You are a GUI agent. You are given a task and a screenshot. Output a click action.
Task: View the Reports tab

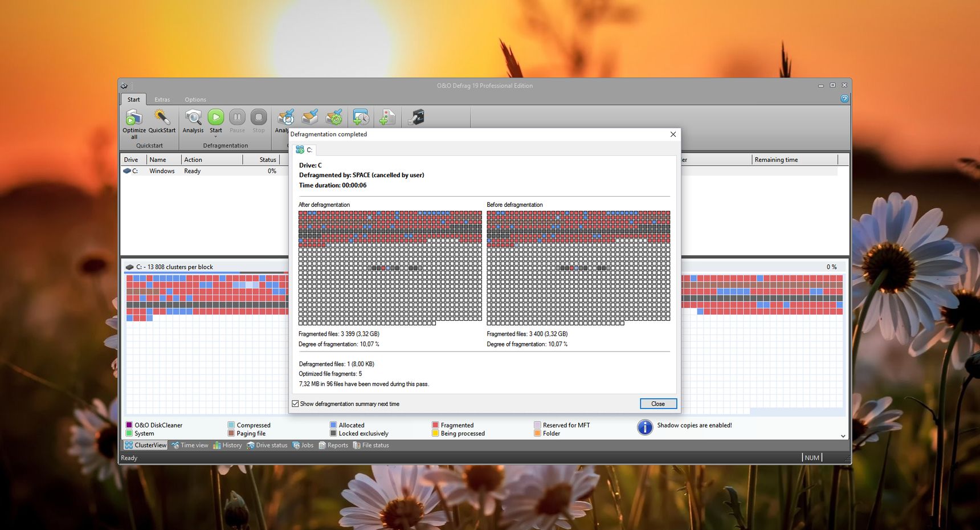point(333,445)
